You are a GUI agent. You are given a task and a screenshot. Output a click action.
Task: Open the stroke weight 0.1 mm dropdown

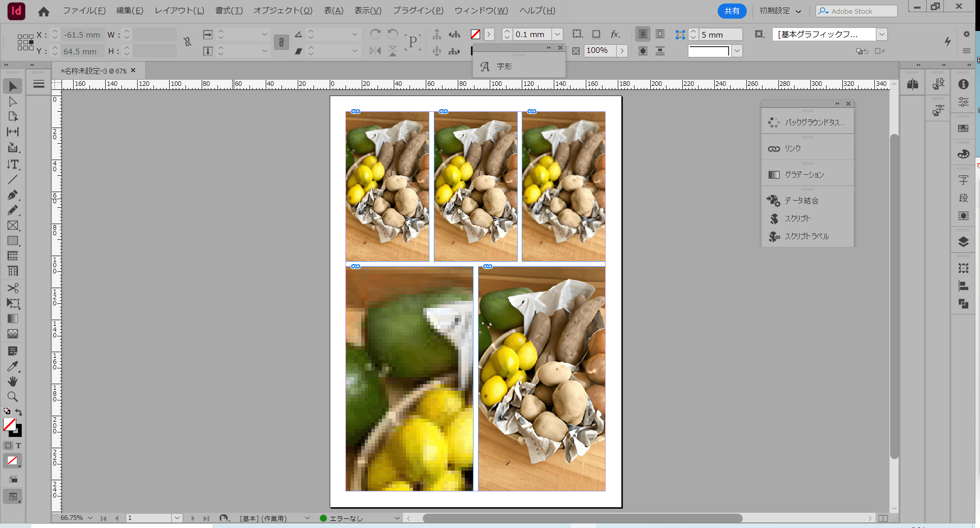coord(557,35)
